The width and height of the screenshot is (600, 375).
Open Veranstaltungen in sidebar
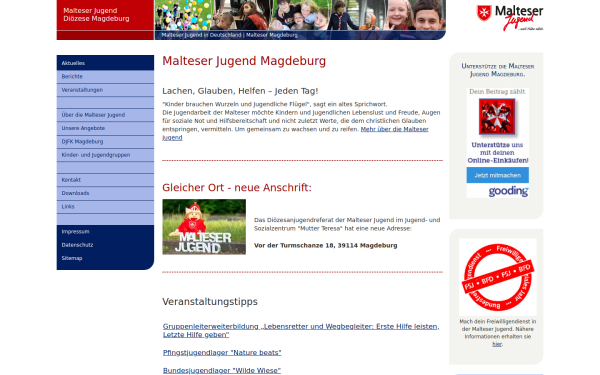(x=105, y=90)
